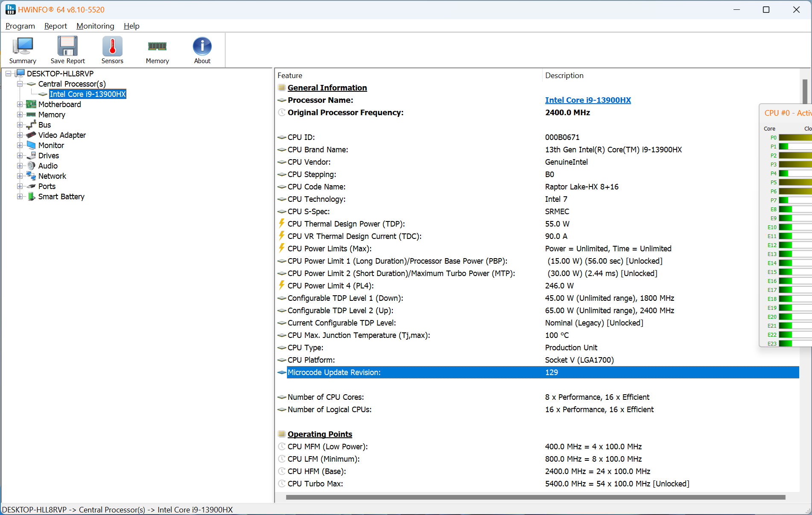The height and width of the screenshot is (515, 812).
Task: Click the vertical scrollbar thumb
Action: tap(805, 91)
